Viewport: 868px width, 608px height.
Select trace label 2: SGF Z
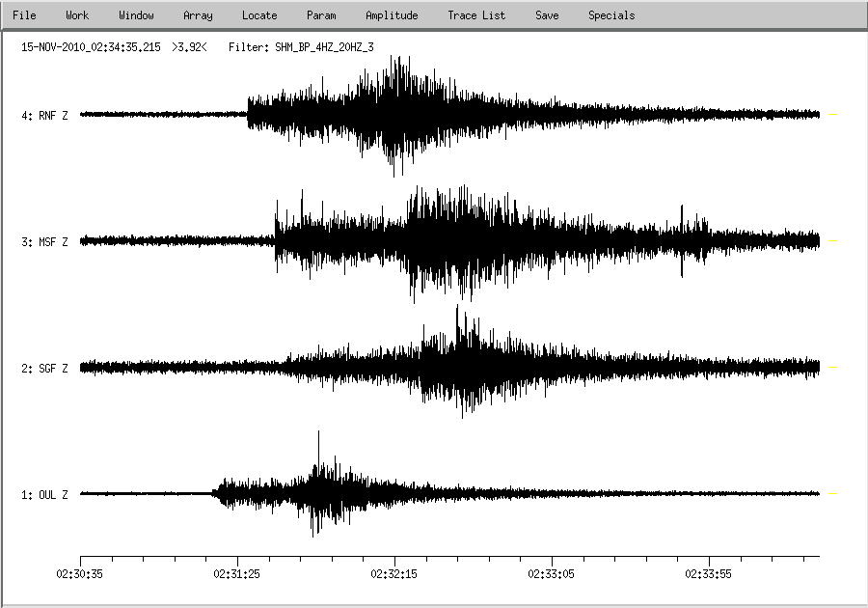[45, 369]
